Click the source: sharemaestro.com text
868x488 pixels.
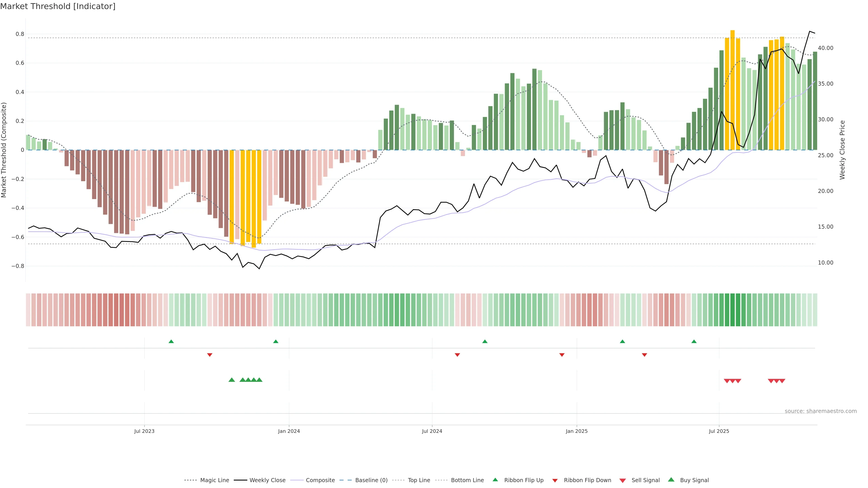821,411
